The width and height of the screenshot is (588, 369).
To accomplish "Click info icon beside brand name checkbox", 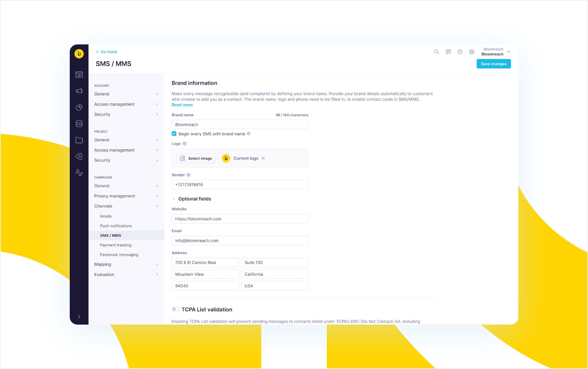I will tap(249, 134).
